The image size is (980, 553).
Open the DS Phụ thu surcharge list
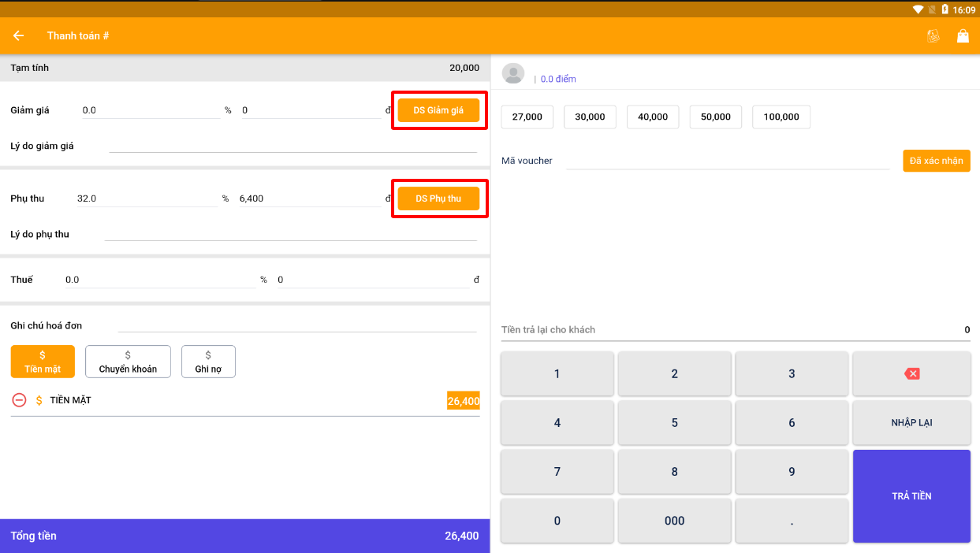pyautogui.click(x=438, y=199)
